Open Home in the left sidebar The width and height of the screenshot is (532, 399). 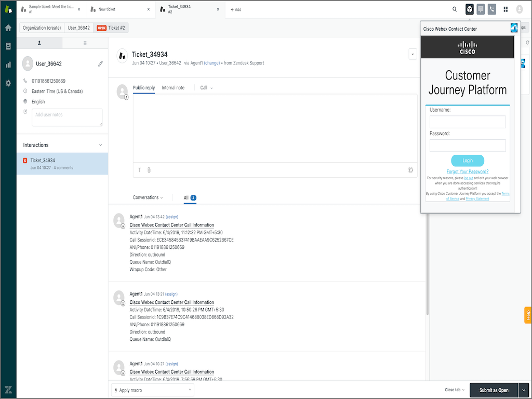[x=8, y=28]
